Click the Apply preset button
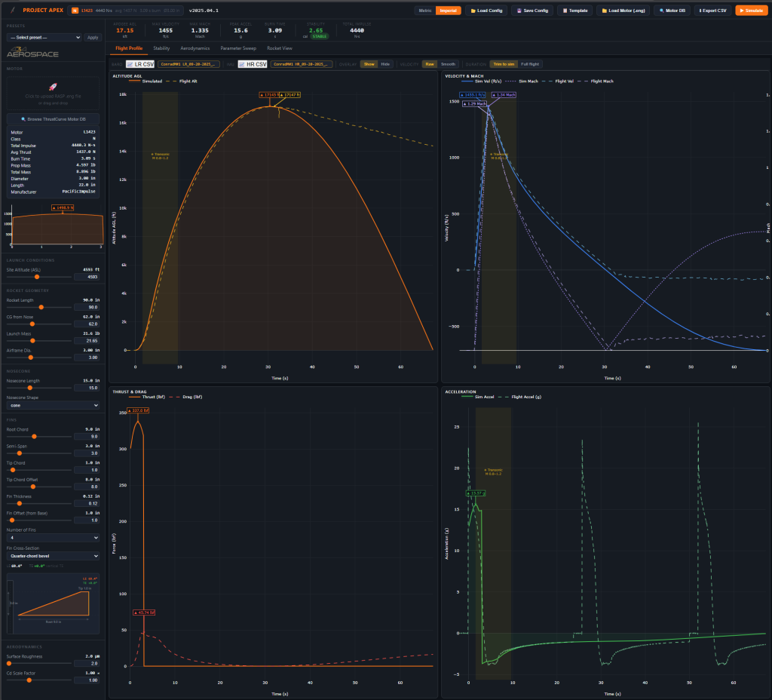The height and width of the screenshot is (700, 772). click(x=93, y=38)
